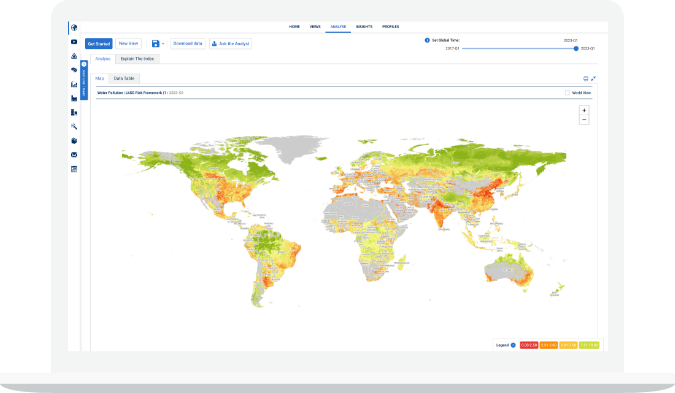Click the save floppy disk icon

point(155,43)
